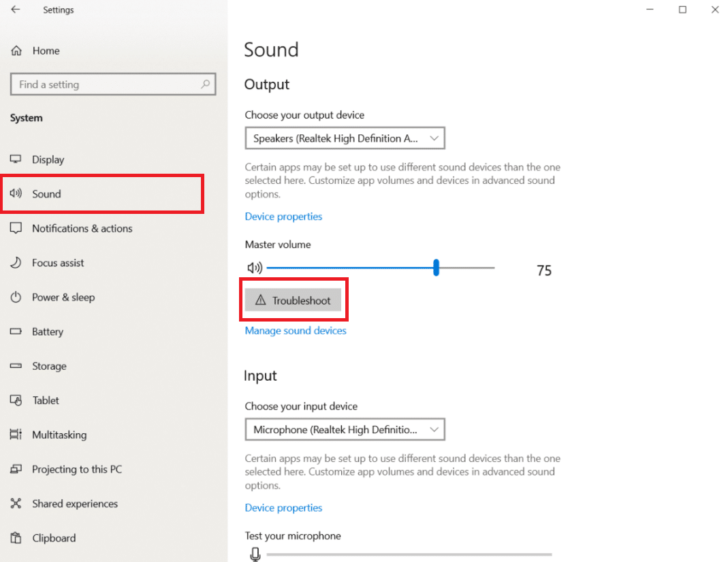The width and height of the screenshot is (728, 562).
Task: Open output Device properties link
Action: 283,217
